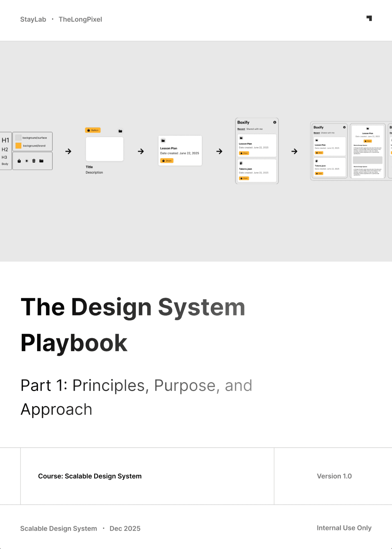The image size is (392, 549).
Task: Click the folder icon beside the trash icon
Action: pyautogui.click(x=41, y=161)
